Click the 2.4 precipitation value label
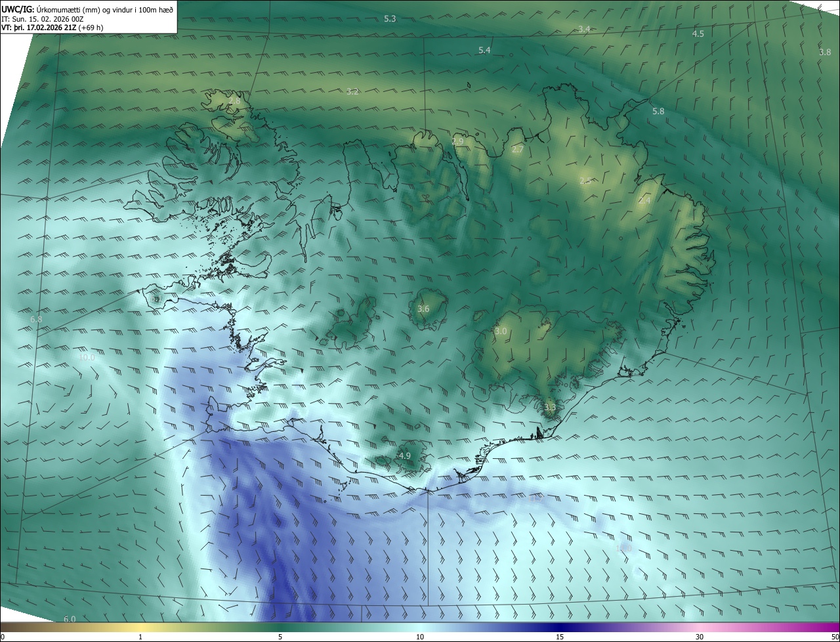Screen dimensions: 840x642 (644, 201)
